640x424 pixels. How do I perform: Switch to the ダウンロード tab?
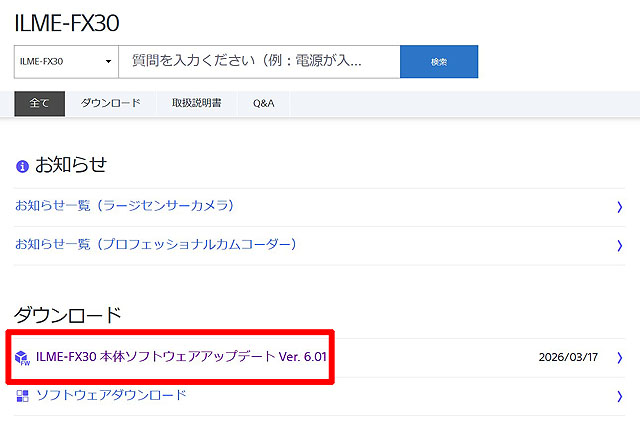[x=110, y=103]
